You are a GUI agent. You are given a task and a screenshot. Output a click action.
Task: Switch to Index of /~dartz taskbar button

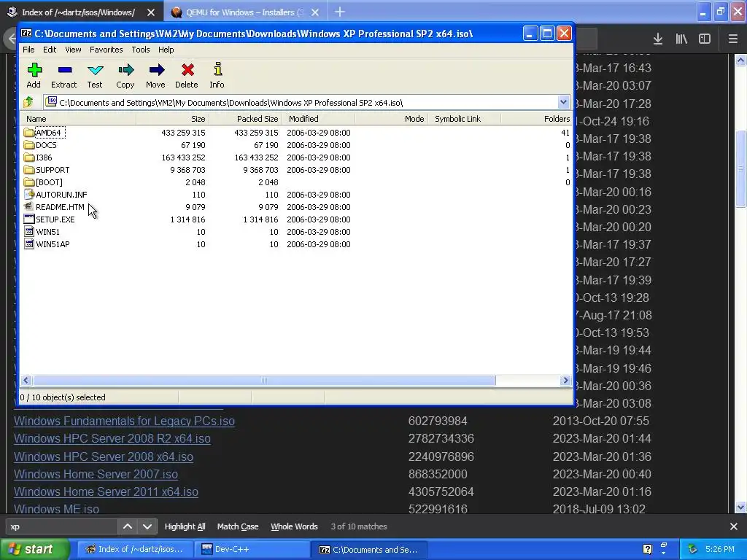coord(136,549)
